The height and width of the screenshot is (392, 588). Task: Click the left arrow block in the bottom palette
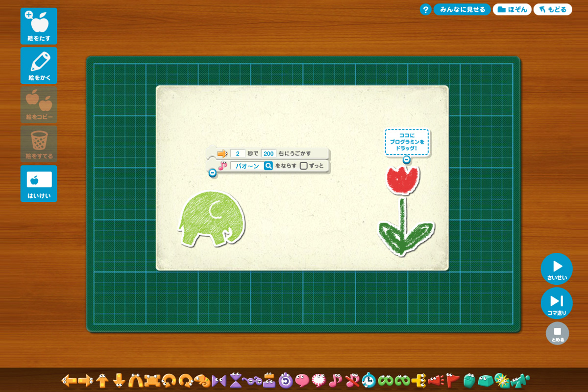(69, 380)
